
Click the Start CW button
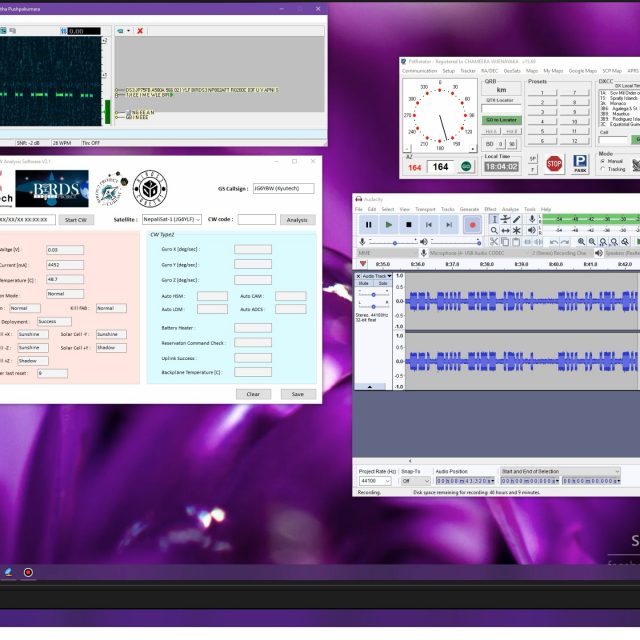[x=75, y=219]
